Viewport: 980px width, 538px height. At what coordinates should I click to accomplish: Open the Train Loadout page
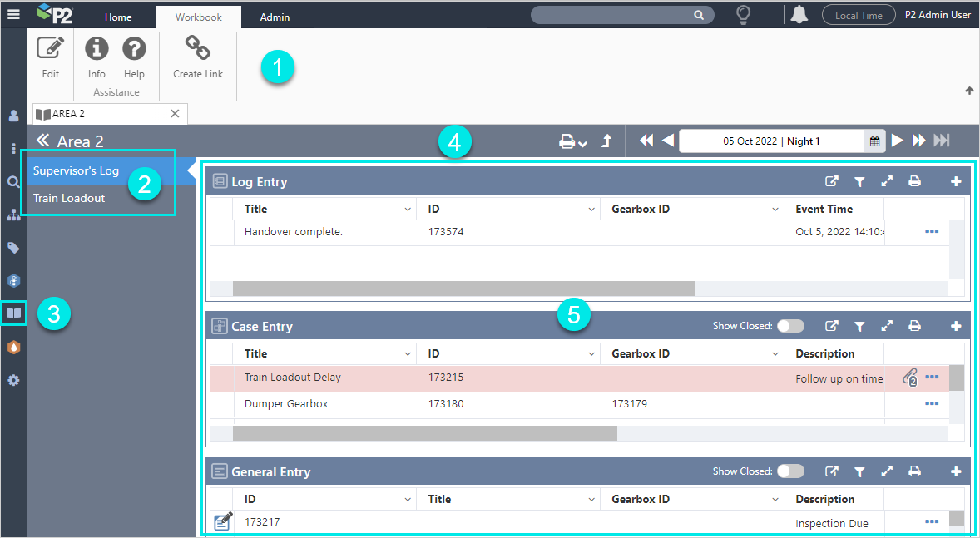point(69,198)
